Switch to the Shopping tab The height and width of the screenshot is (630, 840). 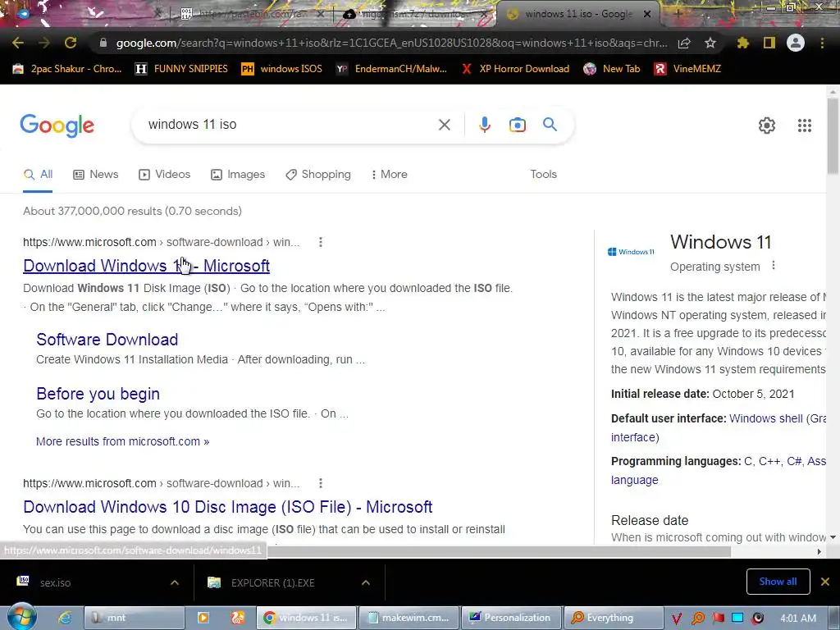point(318,175)
